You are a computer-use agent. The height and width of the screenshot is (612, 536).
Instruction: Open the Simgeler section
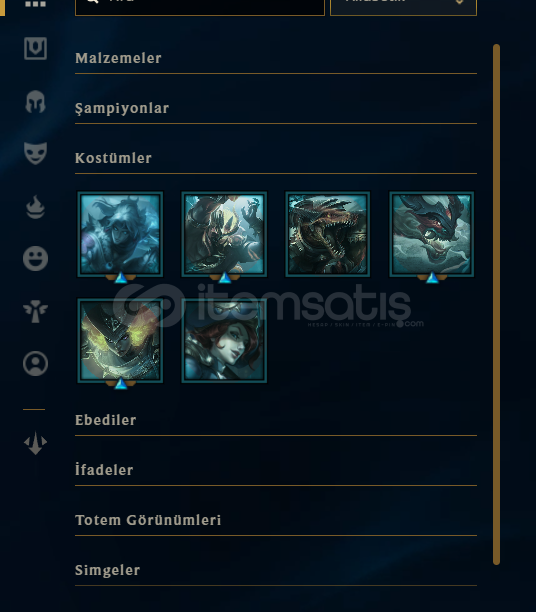point(276,570)
